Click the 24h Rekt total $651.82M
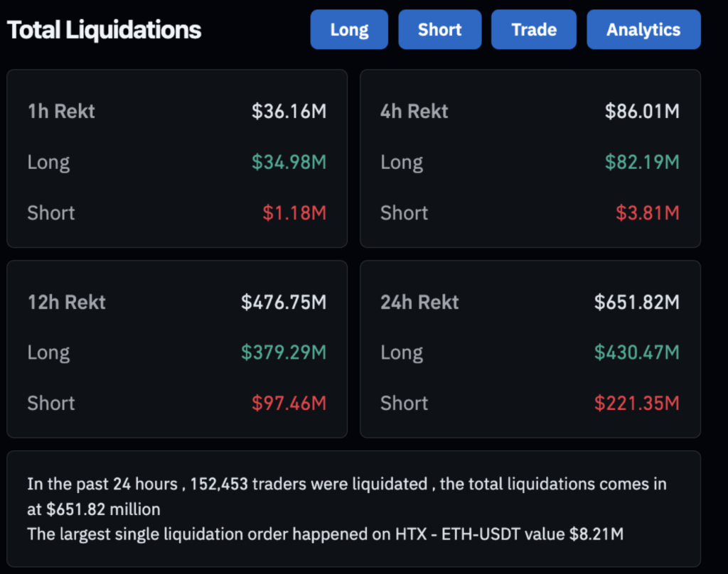The image size is (728, 574). [x=637, y=302]
